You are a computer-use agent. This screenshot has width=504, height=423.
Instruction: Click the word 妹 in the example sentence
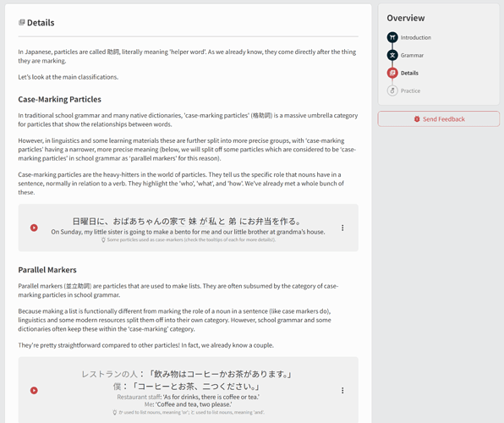[x=193, y=222]
